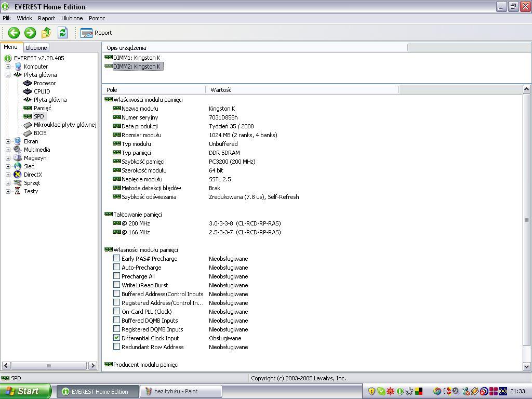Open the Widok menu
This screenshot has width=532, height=399.
point(24,18)
